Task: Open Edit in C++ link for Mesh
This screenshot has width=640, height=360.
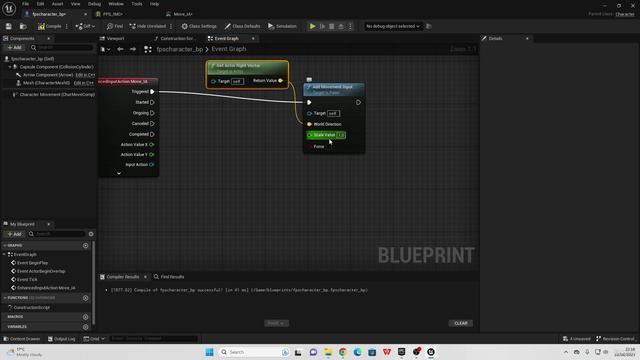Action: coord(84,83)
